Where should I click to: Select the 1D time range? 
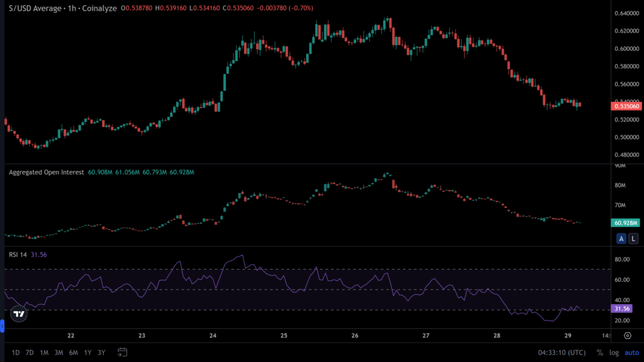click(15, 353)
